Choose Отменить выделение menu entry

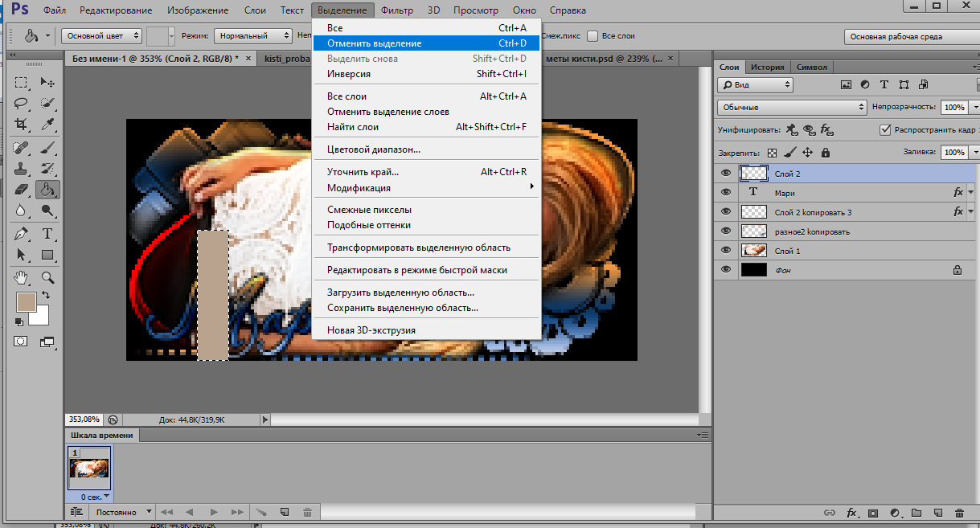pos(428,43)
